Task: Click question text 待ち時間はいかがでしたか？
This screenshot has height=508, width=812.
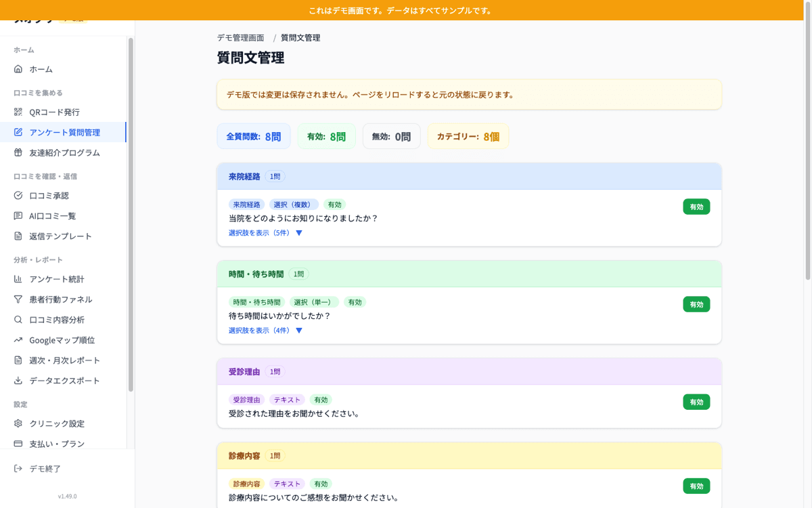Action: pos(279,316)
